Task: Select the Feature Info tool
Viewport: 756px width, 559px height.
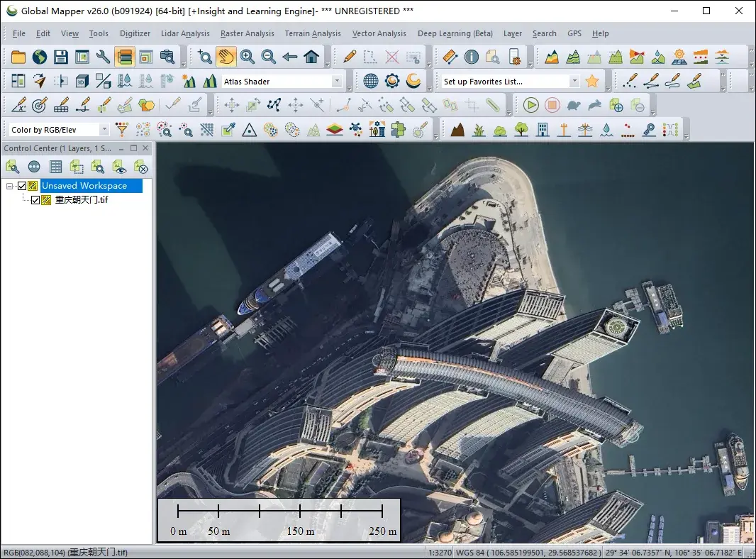Action: [471, 57]
